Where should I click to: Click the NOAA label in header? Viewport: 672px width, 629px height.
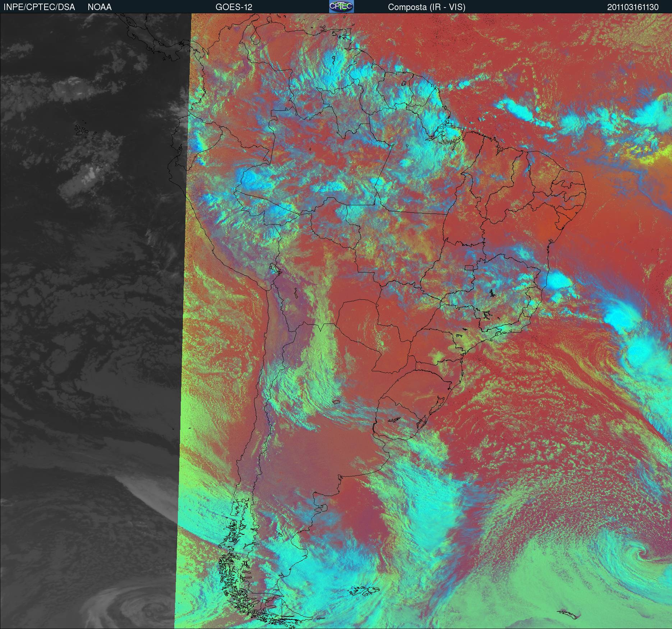[x=100, y=7]
